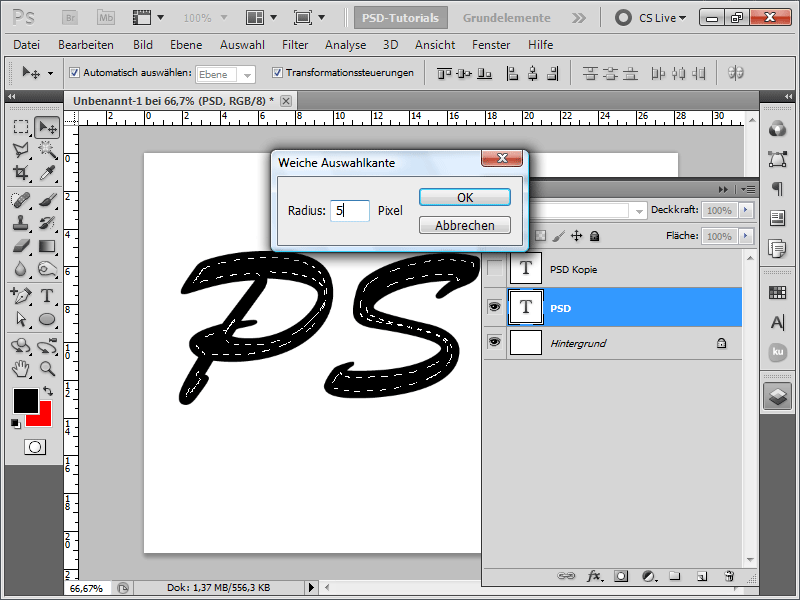The image size is (800, 600).
Task: Launch Adobe Bridge from application bar
Action: click(x=71, y=18)
